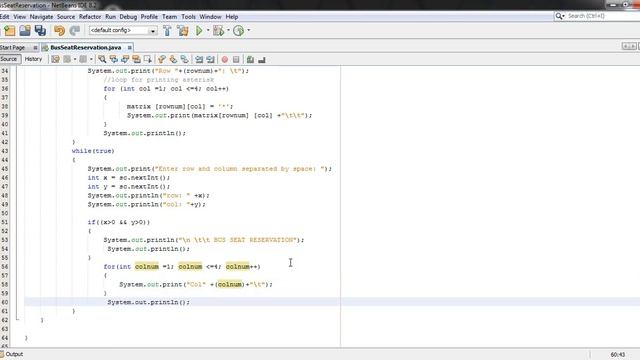Image resolution: width=640 pixels, height=360 pixels.
Task: Toggle Bookmark on current line
Action: [185, 60]
